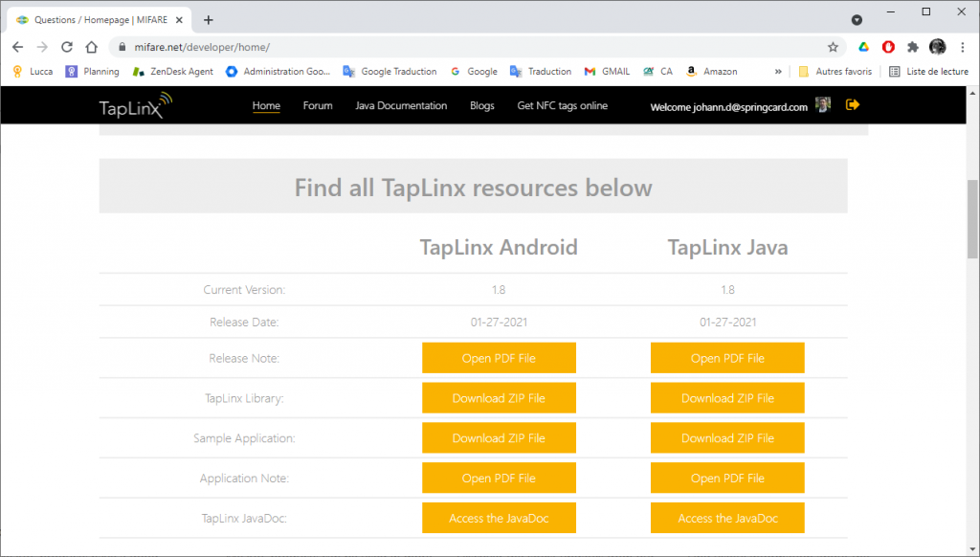Download the TapLinx Android Sample Application ZIP
This screenshot has height=557, width=980.
click(499, 438)
